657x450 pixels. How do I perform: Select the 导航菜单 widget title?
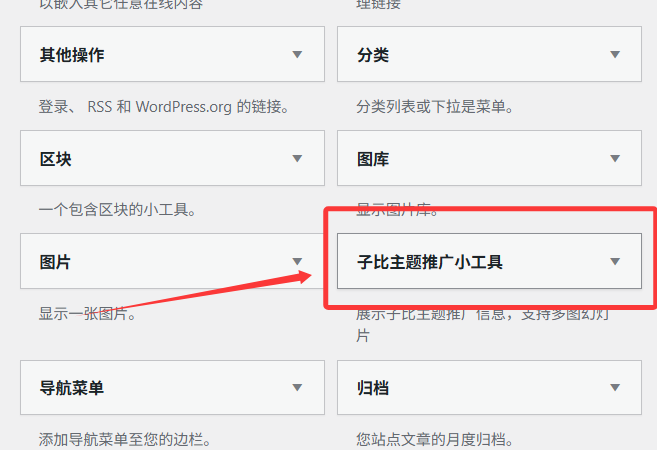pyautogui.click(x=72, y=388)
